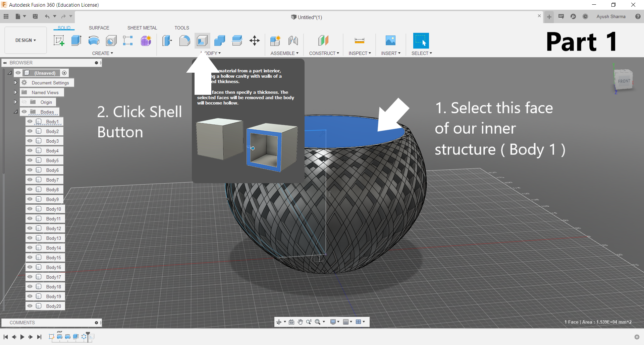This screenshot has width=644, height=345.
Task: Click the highlighted Shell tool
Action: [x=202, y=41]
